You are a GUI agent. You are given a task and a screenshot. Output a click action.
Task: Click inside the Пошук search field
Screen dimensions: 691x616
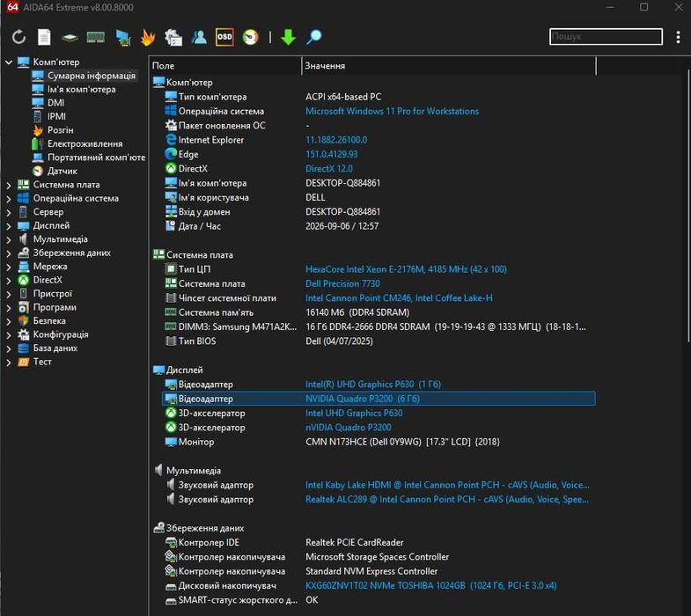coord(606,37)
